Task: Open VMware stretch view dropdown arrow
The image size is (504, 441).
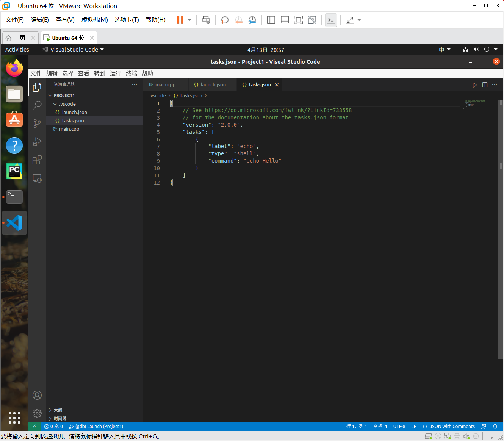Action: pos(359,20)
